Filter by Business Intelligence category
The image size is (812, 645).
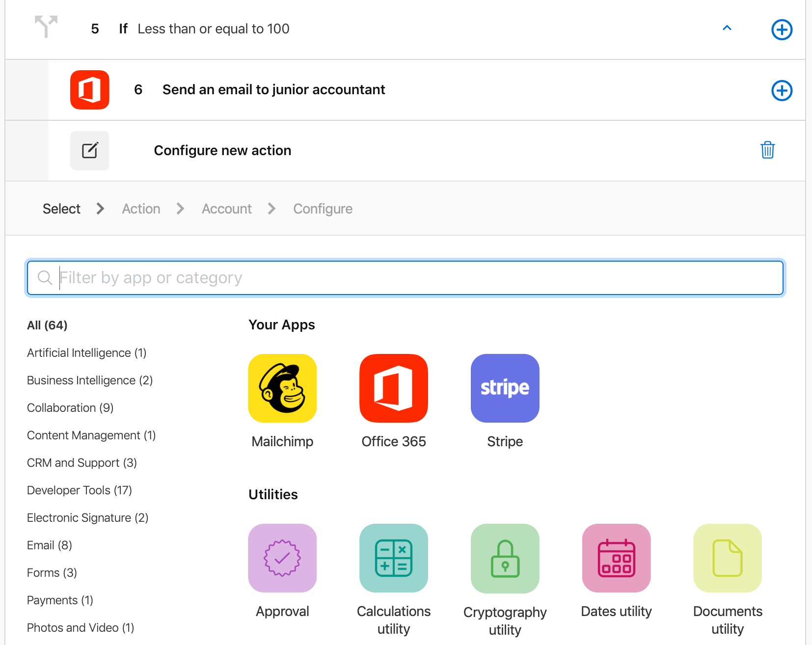pyautogui.click(x=90, y=380)
